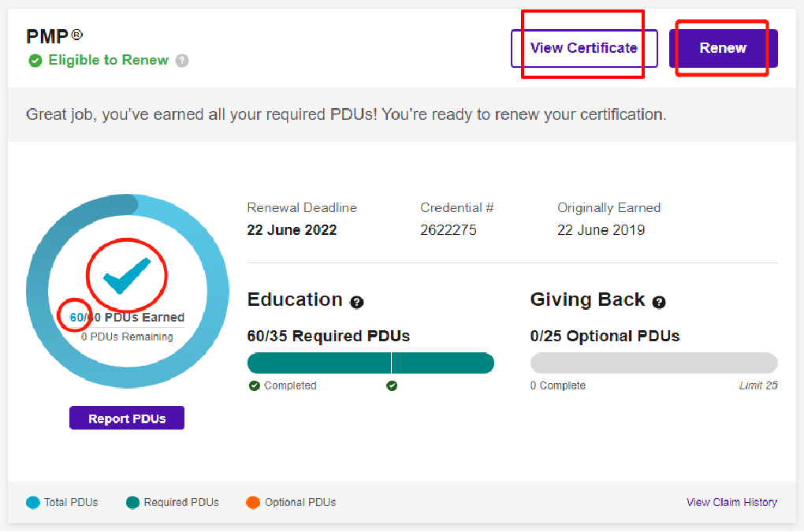
Task: Click the Required PDUs teal legend dot
Action: pos(132,502)
